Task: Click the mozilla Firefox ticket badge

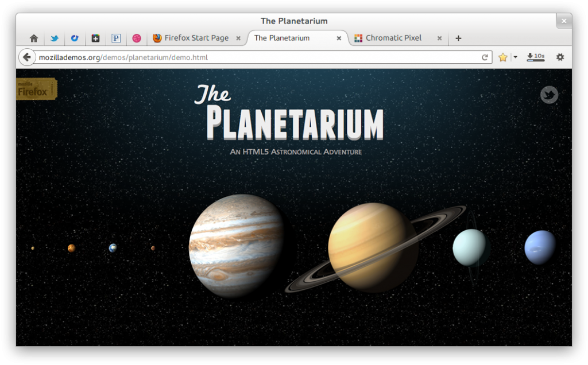Action: [x=36, y=89]
